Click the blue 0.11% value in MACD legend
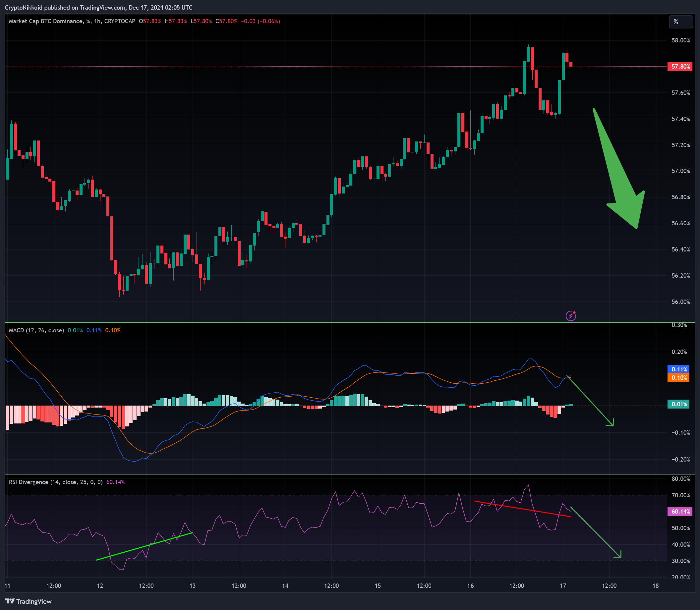Screen dimensions: 700x610 coord(94,330)
